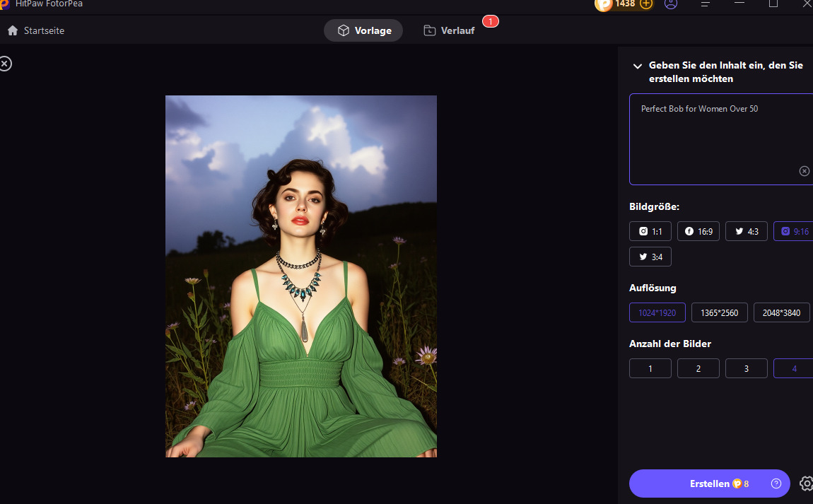Open the user account profile icon
This screenshot has height=504, width=813.
[671, 4]
